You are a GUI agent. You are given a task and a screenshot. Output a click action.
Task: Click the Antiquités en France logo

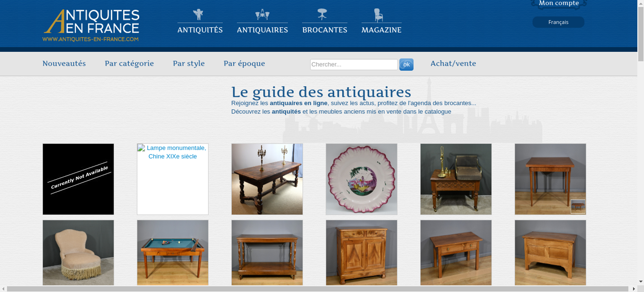click(x=91, y=25)
